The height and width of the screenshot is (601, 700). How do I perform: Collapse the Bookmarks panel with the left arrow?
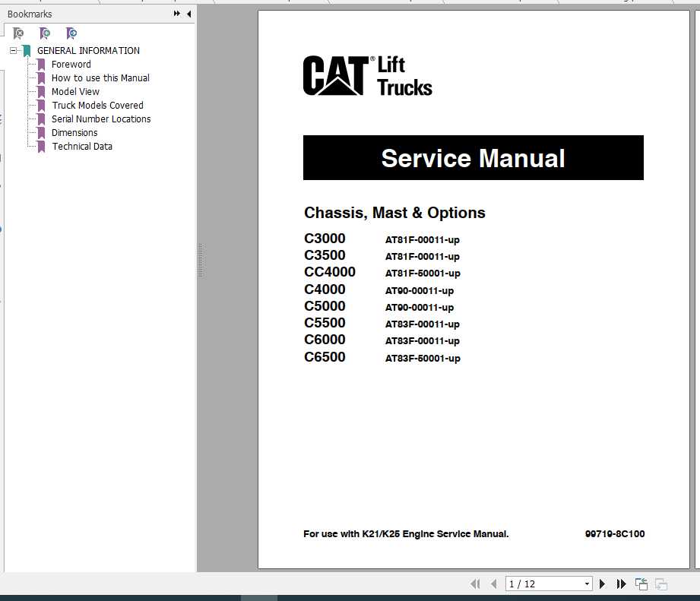tap(188, 14)
